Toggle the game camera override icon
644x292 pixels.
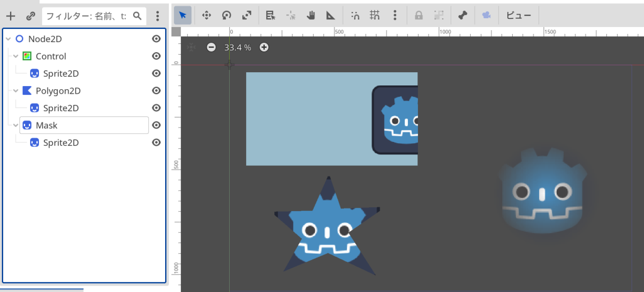click(486, 16)
